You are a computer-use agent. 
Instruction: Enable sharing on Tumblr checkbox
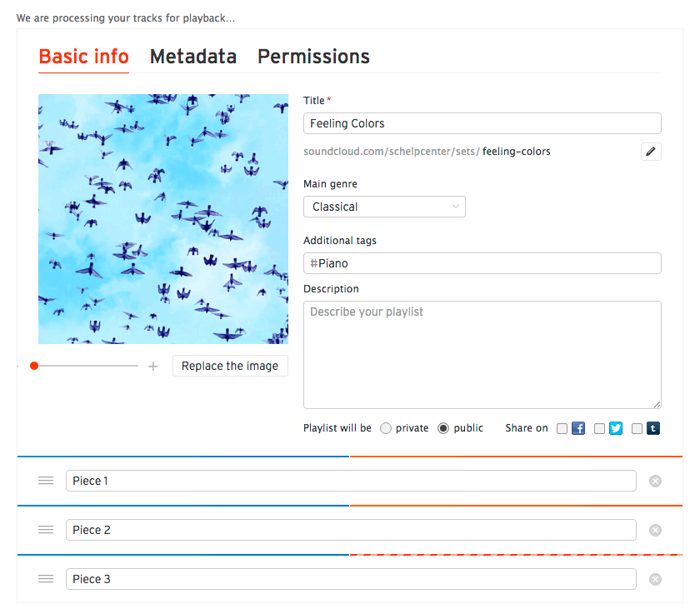click(x=637, y=428)
